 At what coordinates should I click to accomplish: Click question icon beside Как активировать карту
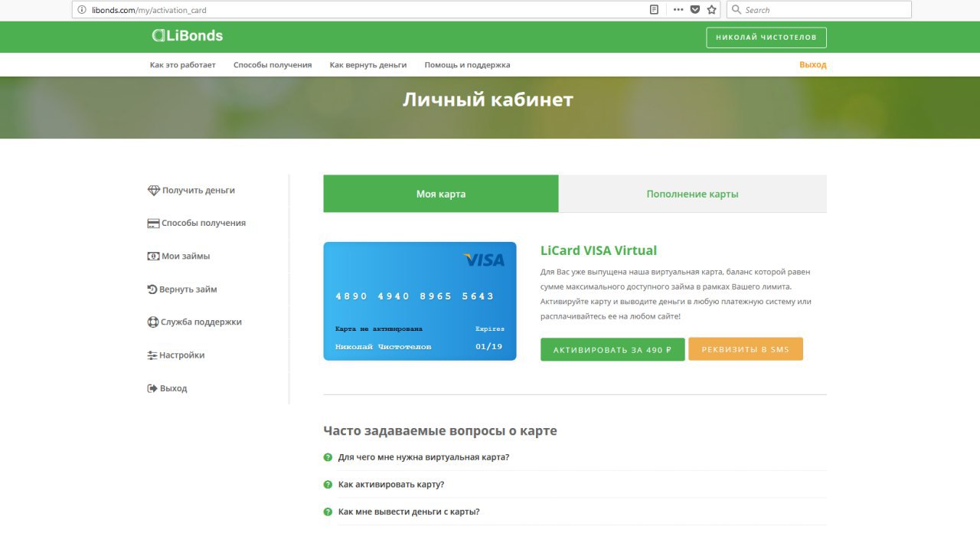click(328, 485)
